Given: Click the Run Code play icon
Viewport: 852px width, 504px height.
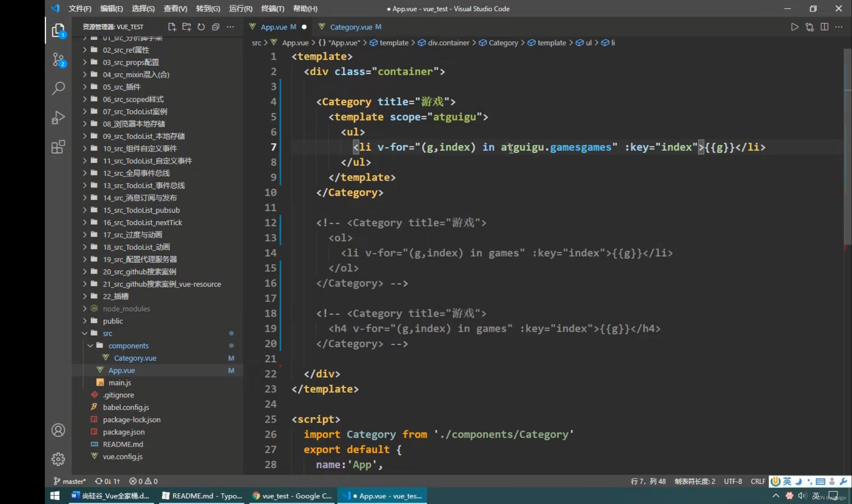Looking at the screenshot, I should tap(795, 27).
